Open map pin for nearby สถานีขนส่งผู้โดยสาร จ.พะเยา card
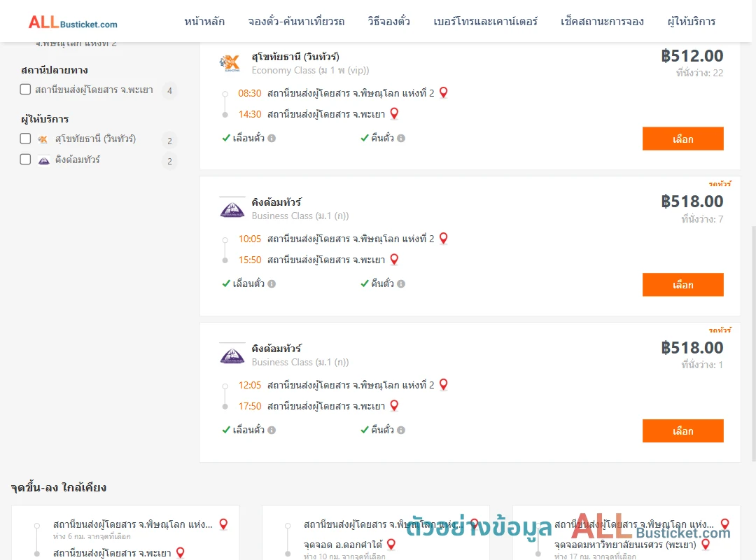Image resolution: width=756 pixels, height=560 pixels. tap(181, 552)
